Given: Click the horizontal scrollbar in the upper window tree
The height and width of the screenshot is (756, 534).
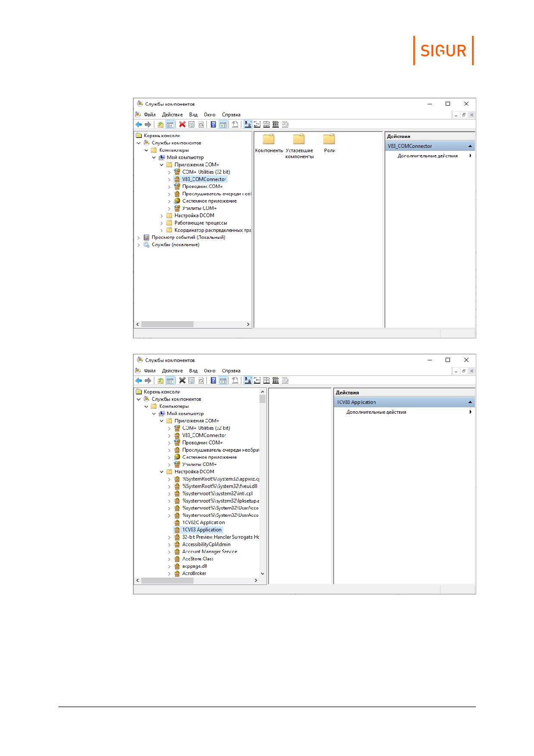Looking at the screenshot, I should point(167,324).
